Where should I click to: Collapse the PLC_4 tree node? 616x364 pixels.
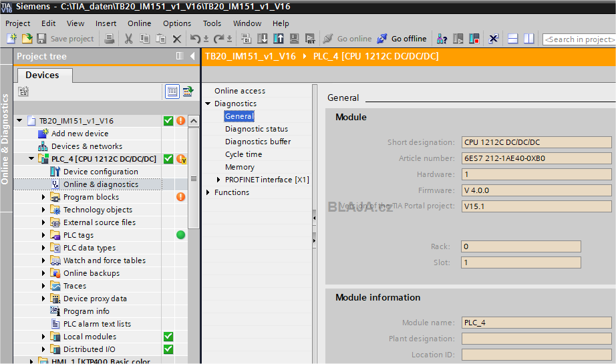pyautogui.click(x=31, y=159)
